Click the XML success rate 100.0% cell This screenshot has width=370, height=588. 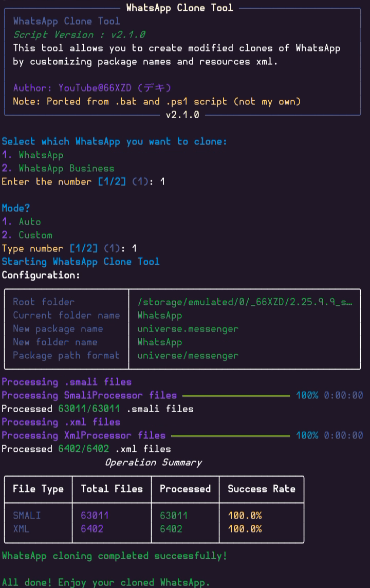pyautogui.click(x=245, y=529)
